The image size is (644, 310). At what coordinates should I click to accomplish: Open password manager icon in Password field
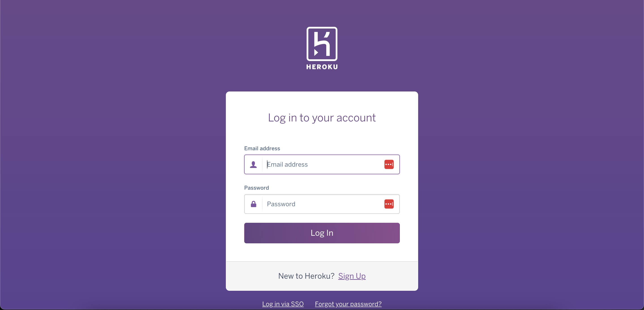pos(389,204)
